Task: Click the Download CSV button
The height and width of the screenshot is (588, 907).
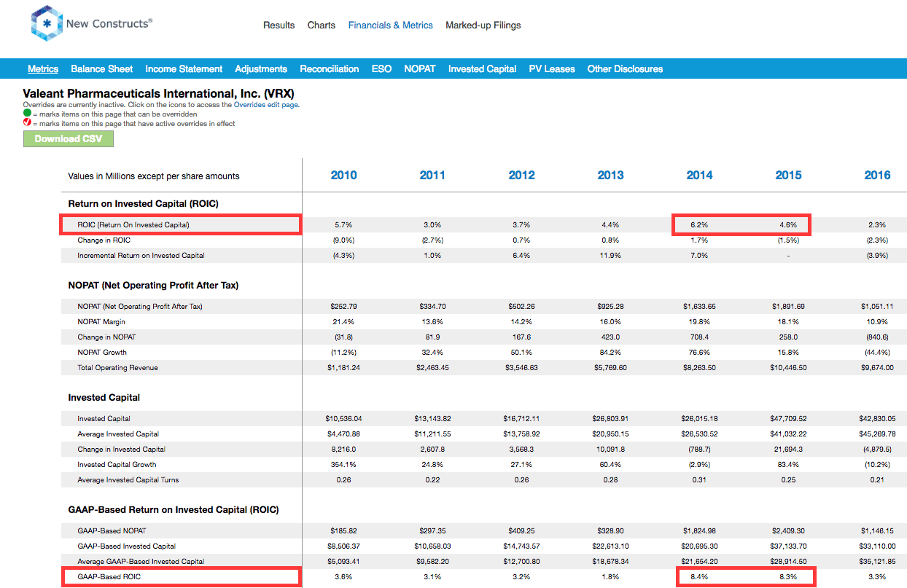Action: click(69, 138)
